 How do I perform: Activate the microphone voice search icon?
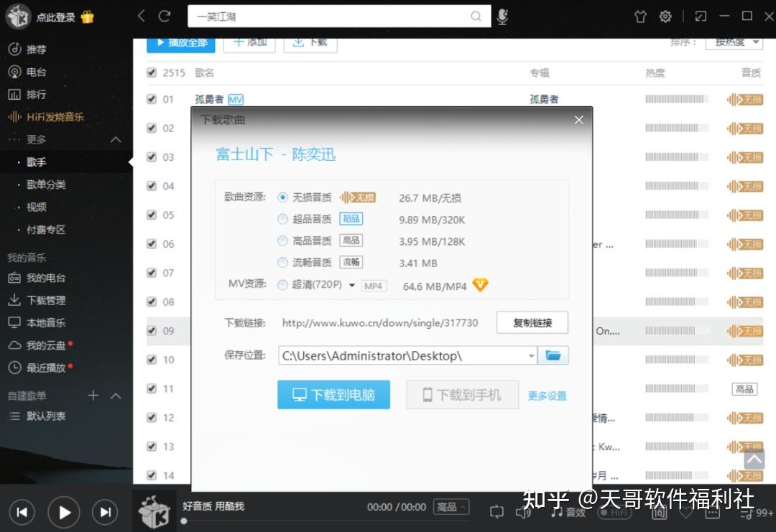(502, 17)
